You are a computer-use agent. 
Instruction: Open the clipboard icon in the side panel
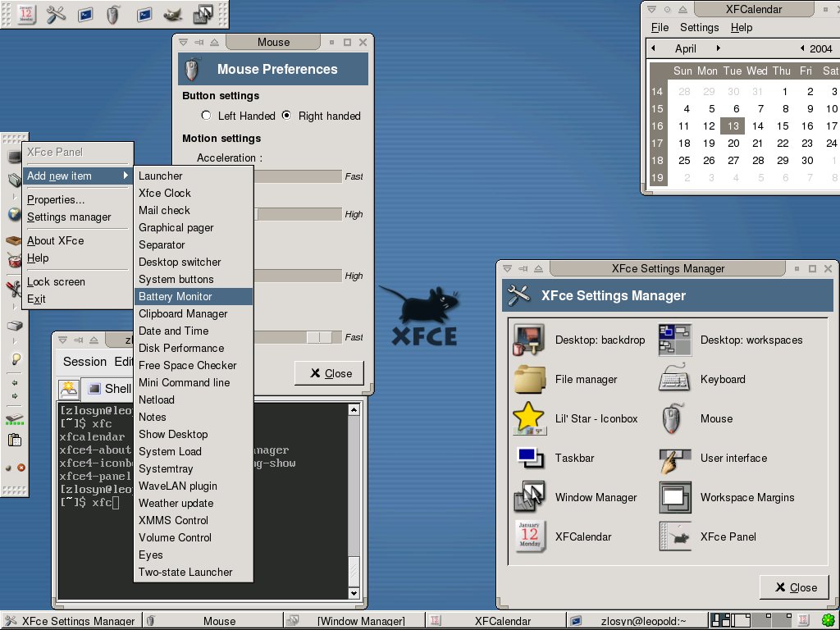pos(15,441)
